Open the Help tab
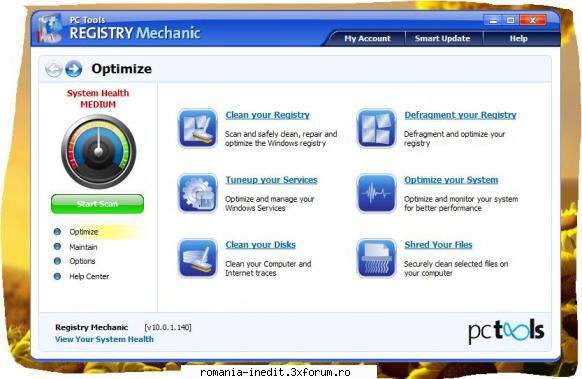582x379 pixels. pos(518,39)
